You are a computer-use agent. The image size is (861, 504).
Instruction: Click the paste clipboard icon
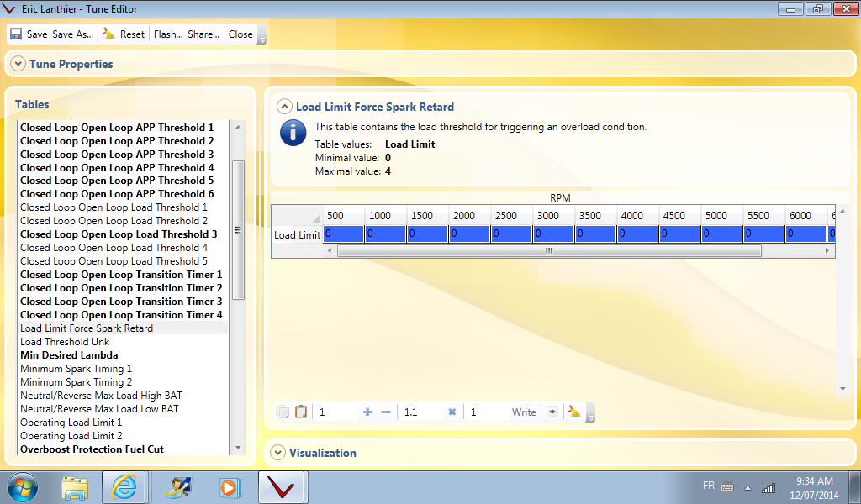pyautogui.click(x=301, y=412)
